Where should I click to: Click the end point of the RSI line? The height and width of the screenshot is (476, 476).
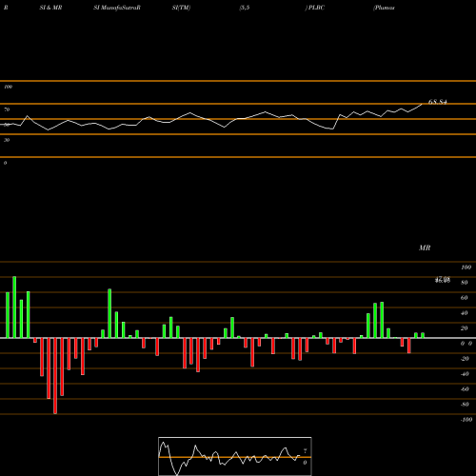click(422, 104)
